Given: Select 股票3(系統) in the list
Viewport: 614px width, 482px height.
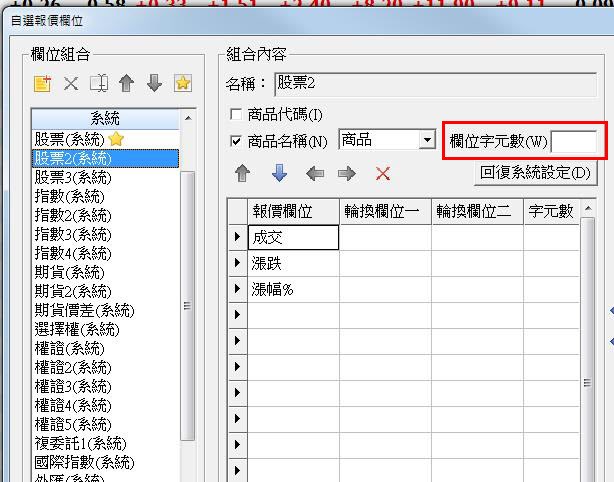Looking at the screenshot, I should 105,177.
